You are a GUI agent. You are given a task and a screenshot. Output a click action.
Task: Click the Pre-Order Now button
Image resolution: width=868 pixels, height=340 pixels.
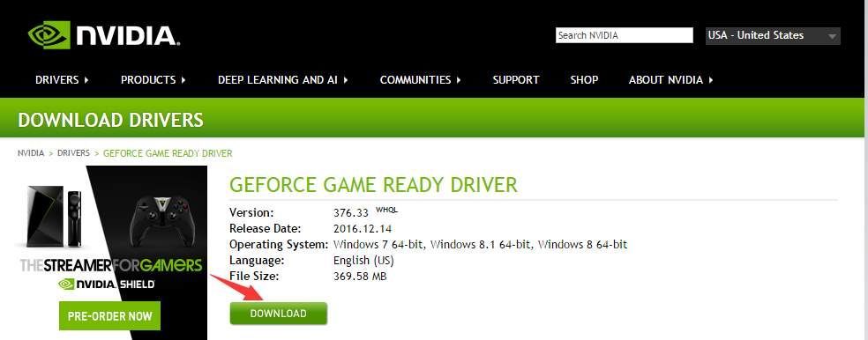coord(109,315)
